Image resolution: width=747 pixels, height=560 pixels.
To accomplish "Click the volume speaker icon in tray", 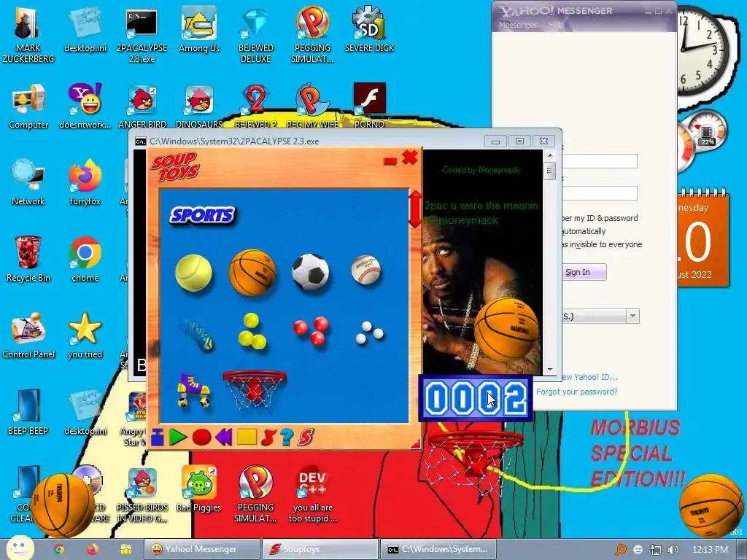I will point(673,550).
